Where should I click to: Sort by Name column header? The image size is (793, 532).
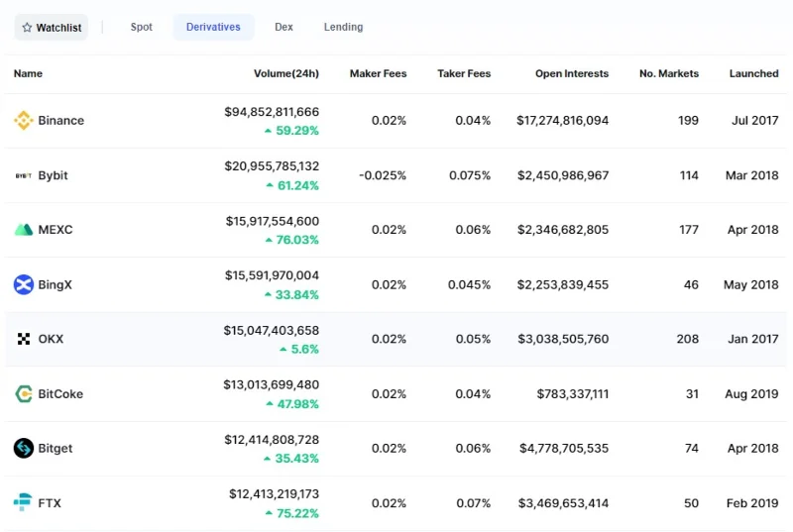pos(28,73)
